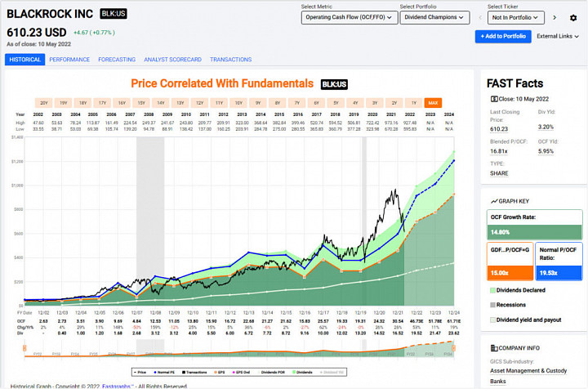
Task: Toggle Dividends POR series in legend
Action: point(271,372)
